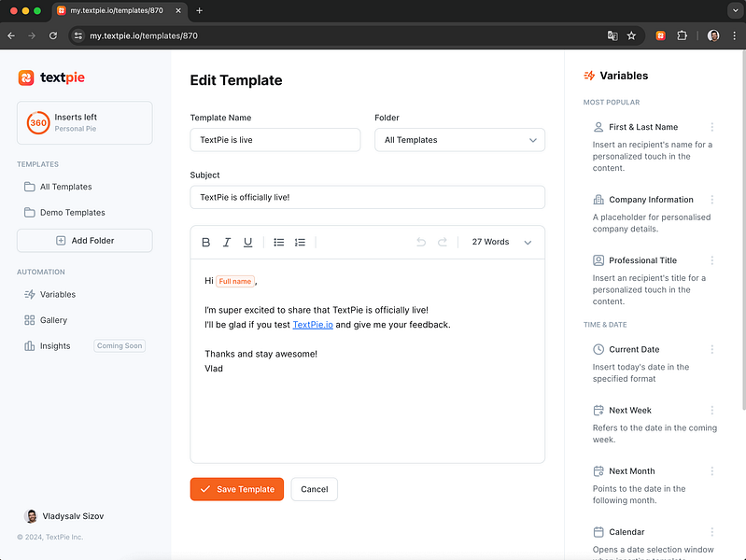This screenshot has height=560, width=746.
Task: Toggle bold formatting in editor toolbar
Action: point(205,242)
